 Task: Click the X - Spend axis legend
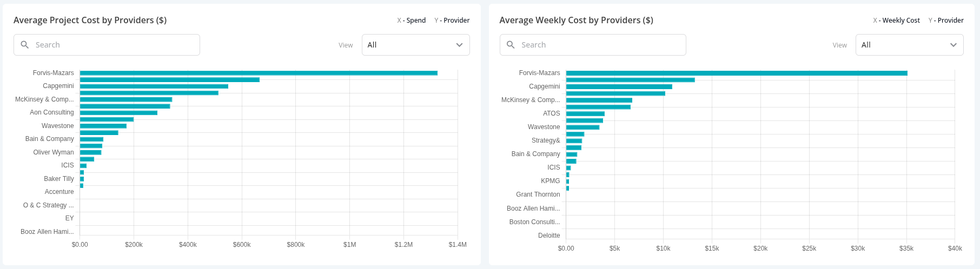click(x=411, y=21)
